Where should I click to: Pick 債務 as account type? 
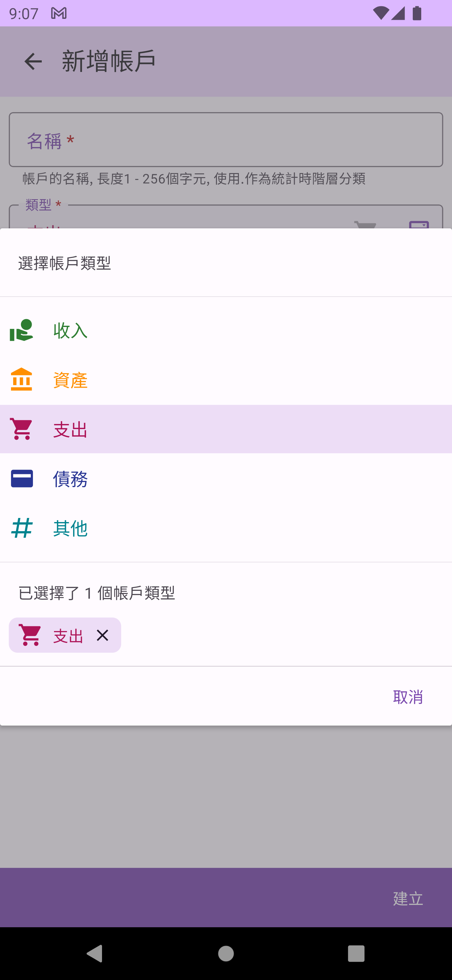[x=70, y=479]
